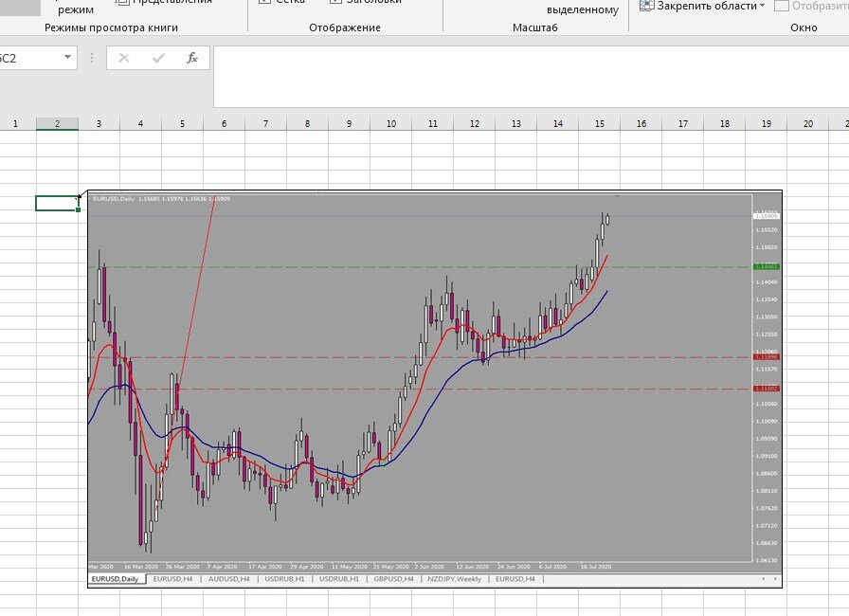Click the selected cell in column 2
Viewport: 849px width, 616px height.
tap(57, 203)
